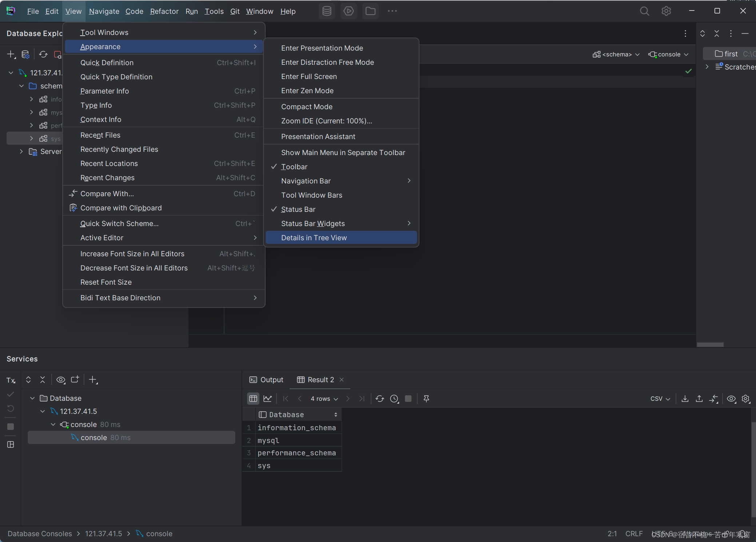This screenshot has width=756, height=542.
Task: Select Quick Definition menu entry
Action: (x=164, y=63)
